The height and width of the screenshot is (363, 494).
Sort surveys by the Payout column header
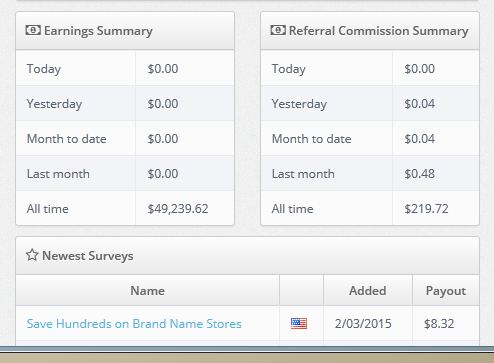tap(446, 291)
